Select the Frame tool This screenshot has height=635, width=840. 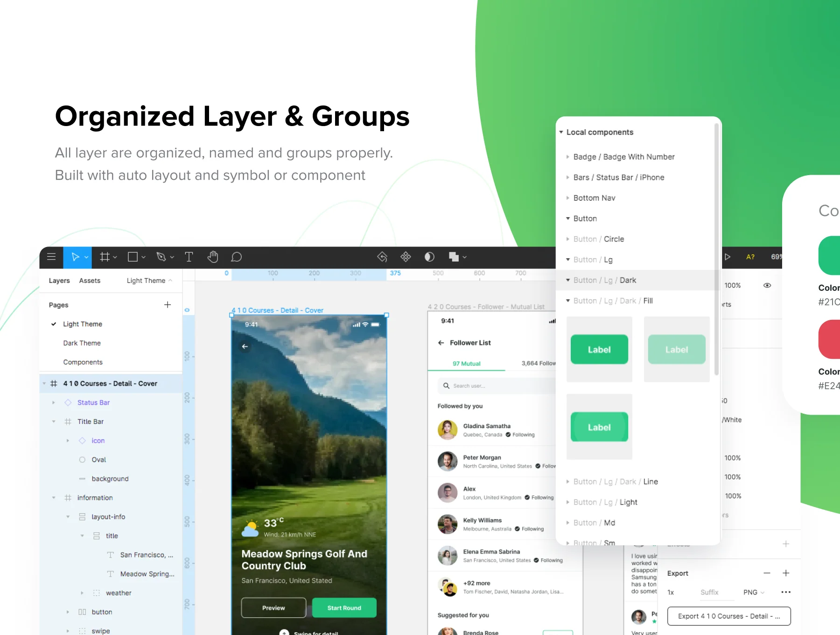click(x=105, y=257)
